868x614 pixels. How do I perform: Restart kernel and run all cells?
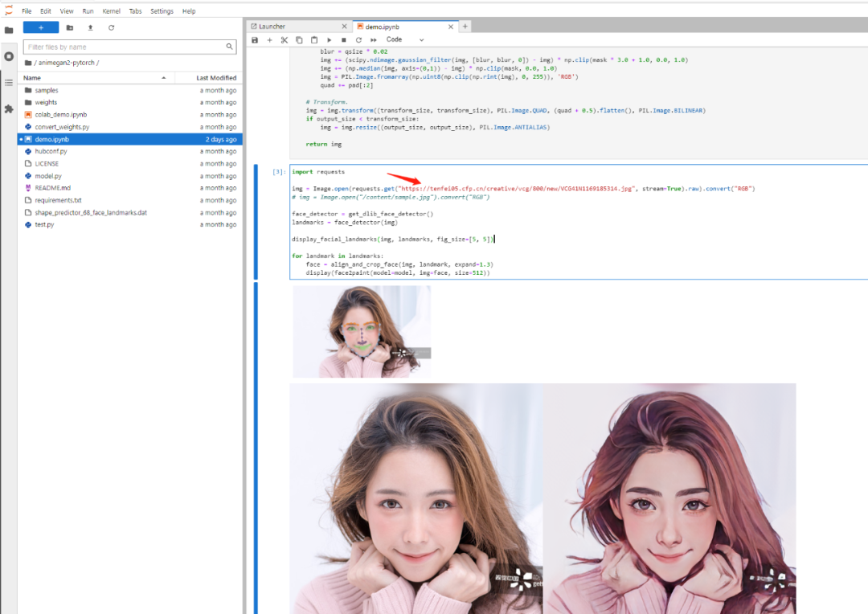point(372,39)
